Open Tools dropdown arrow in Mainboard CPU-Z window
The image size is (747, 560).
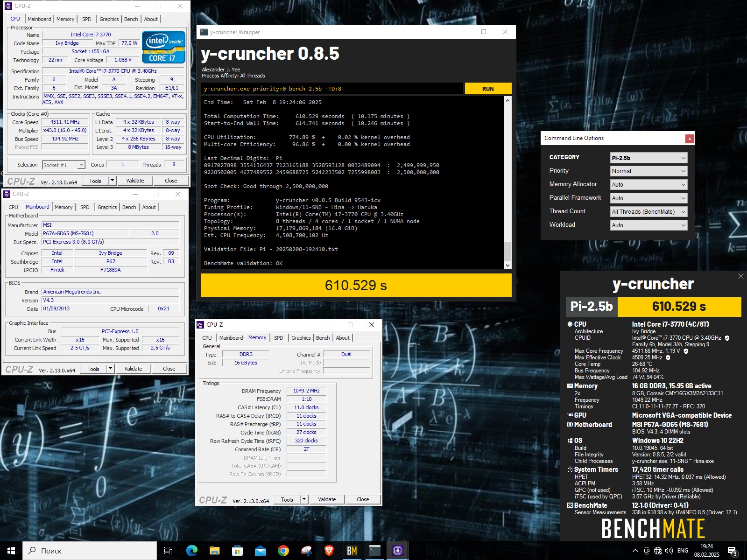[110, 369]
